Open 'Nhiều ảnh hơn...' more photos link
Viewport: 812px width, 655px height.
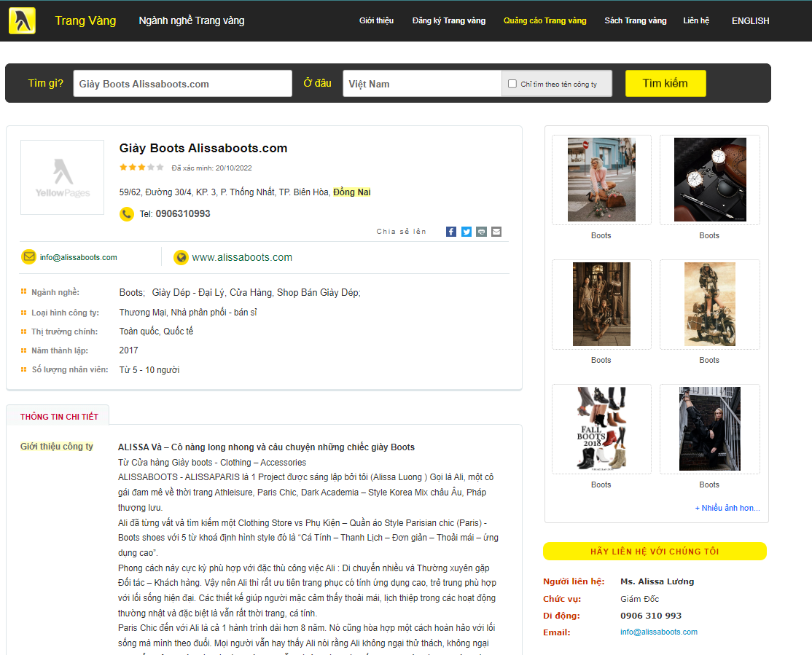(727, 508)
